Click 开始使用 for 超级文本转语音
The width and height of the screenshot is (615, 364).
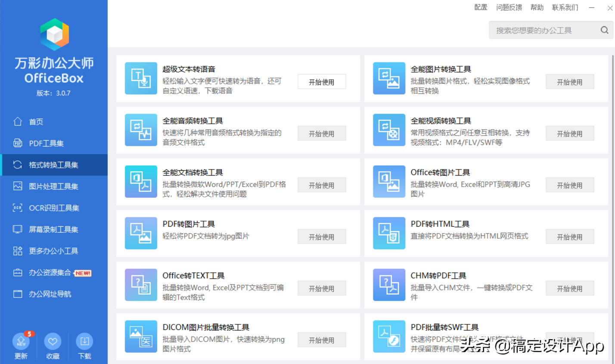(322, 82)
